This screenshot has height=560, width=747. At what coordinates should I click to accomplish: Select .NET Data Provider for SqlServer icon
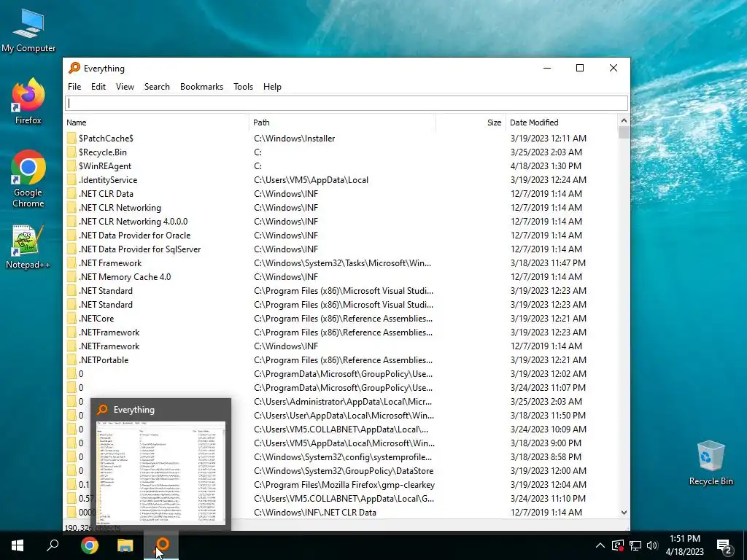coord(71,249)
